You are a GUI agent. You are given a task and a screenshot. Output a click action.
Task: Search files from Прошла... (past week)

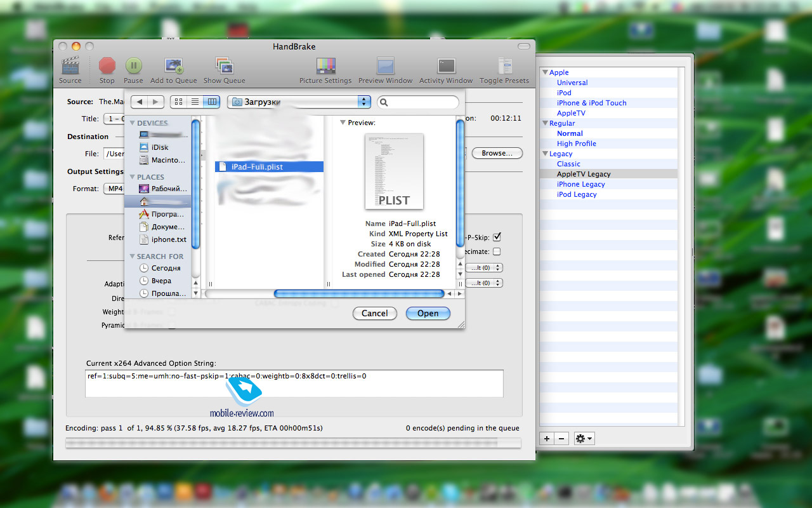tap(162, 293)
